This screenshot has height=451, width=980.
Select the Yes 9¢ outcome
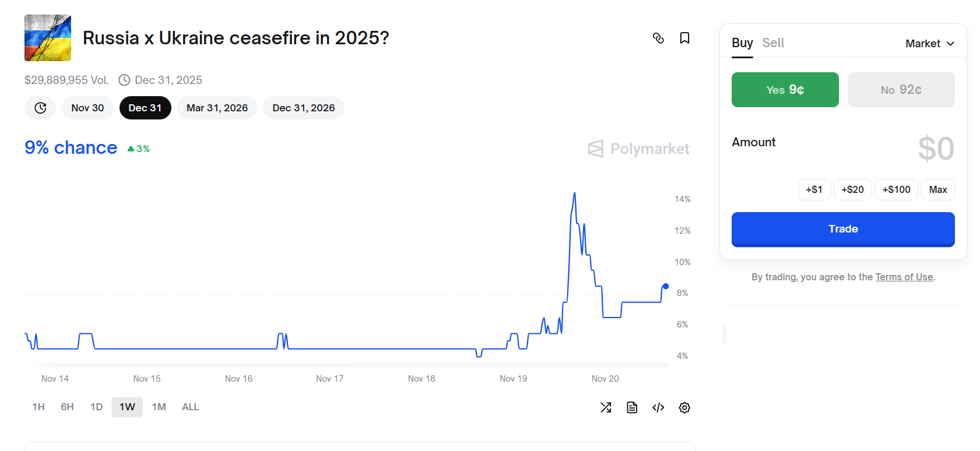coord(785,90)
